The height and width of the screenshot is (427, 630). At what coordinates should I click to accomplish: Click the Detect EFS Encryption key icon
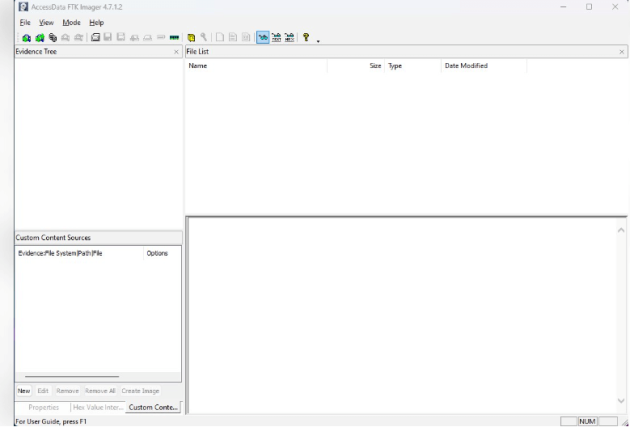204,38
